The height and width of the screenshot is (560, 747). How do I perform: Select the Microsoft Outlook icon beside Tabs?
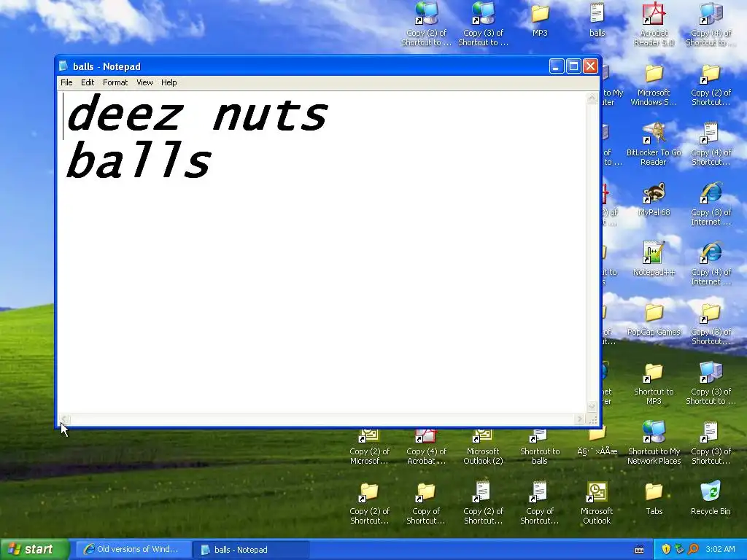coord(597,503)
